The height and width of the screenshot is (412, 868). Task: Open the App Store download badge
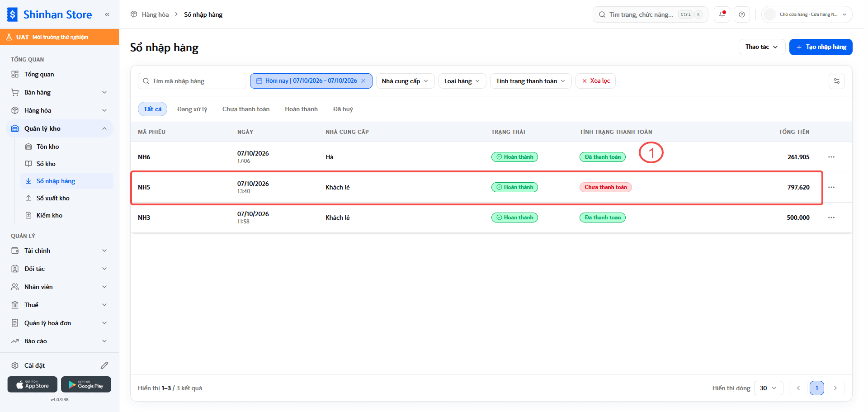pyautogui.click(x=33, y=384)
